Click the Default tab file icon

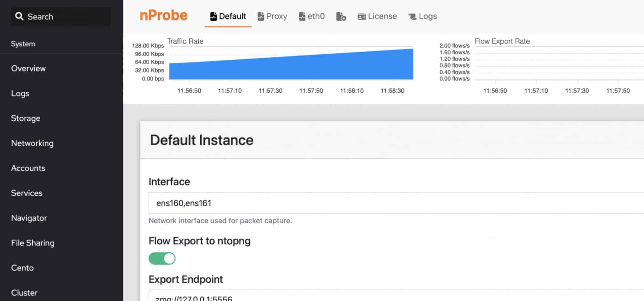click(213, 16)
